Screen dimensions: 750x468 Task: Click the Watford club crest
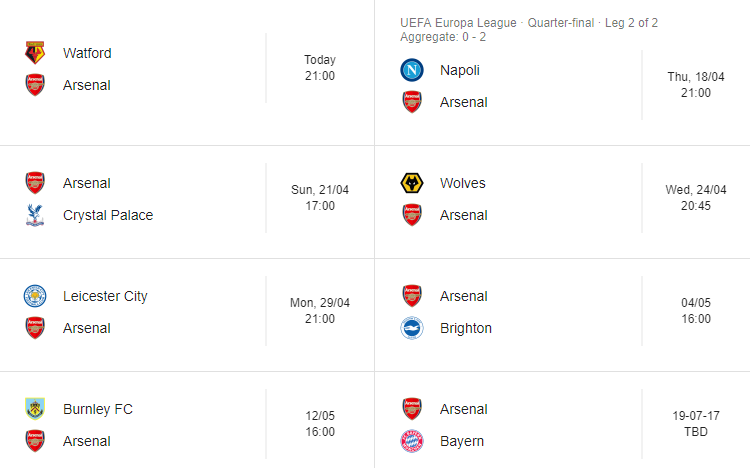point(35,53)
